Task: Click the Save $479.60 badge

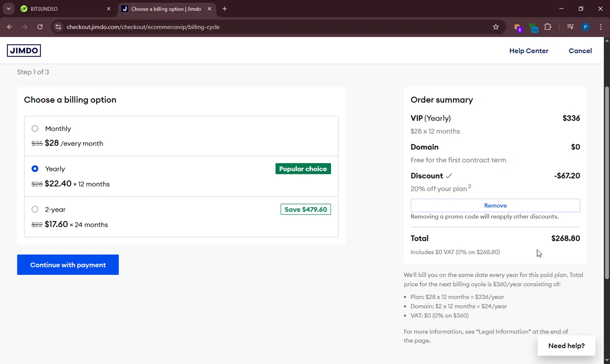Action: 306,209
